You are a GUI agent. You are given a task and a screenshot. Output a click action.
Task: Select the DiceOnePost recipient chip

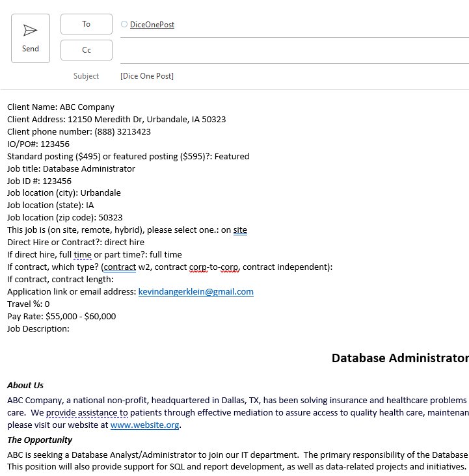pyautogui.click(x=152, y=25)
